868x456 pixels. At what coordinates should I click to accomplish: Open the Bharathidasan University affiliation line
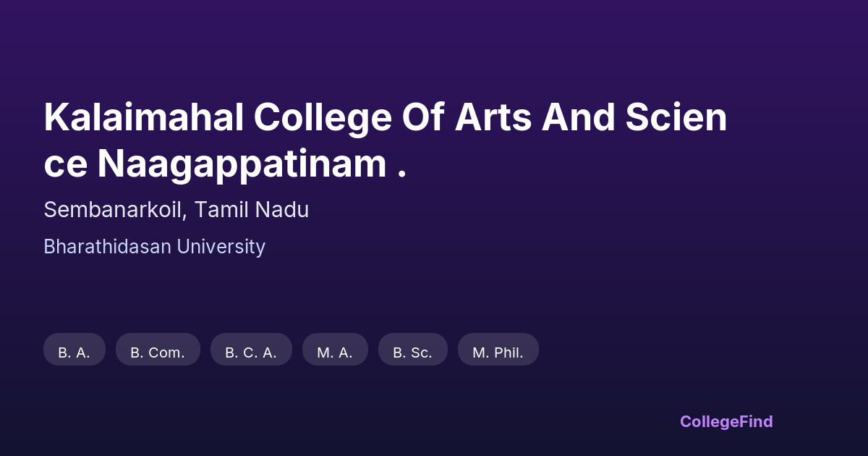[154, 247]
